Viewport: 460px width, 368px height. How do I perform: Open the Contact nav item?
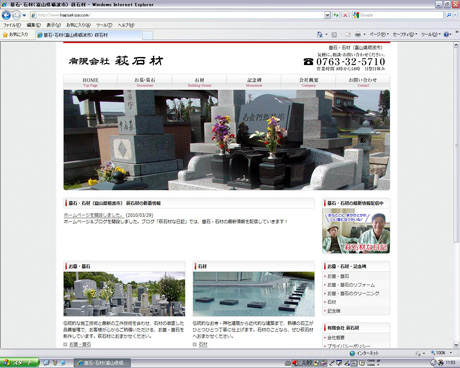pyautogui.click(x=363, y=82)
